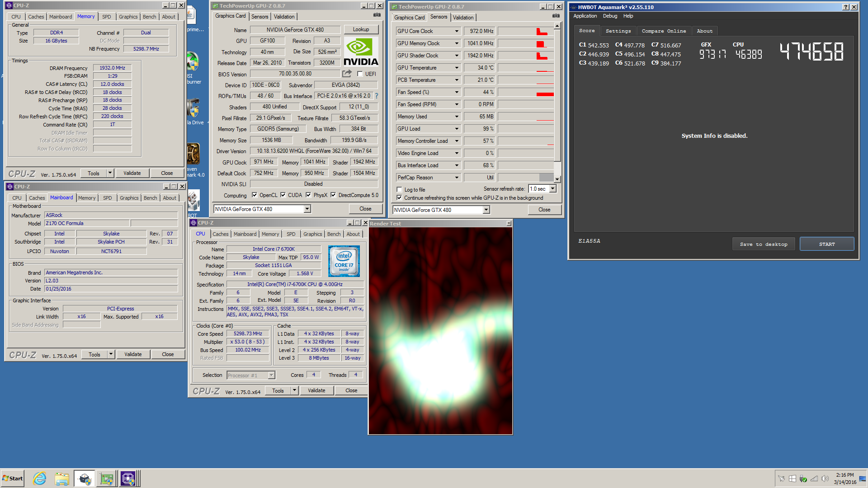Click the BIOS save/share arrow icon in GPU-Z
This screenshot has width=868, height=488.
click(347, 73)
